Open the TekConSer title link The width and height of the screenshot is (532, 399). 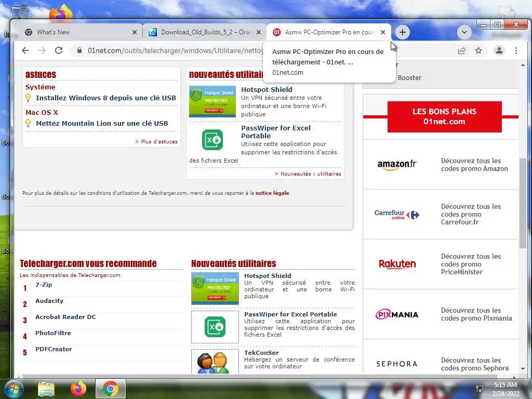(x=261, y=353)
